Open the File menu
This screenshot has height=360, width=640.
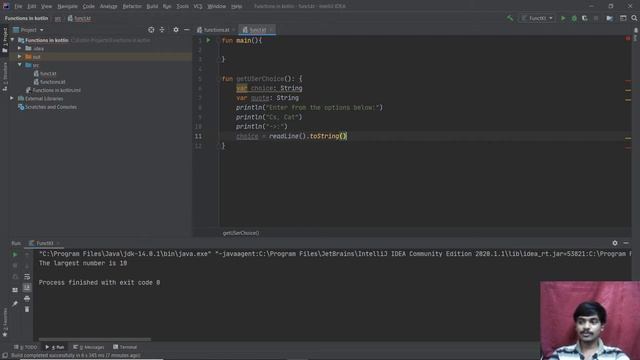[18, 6]
